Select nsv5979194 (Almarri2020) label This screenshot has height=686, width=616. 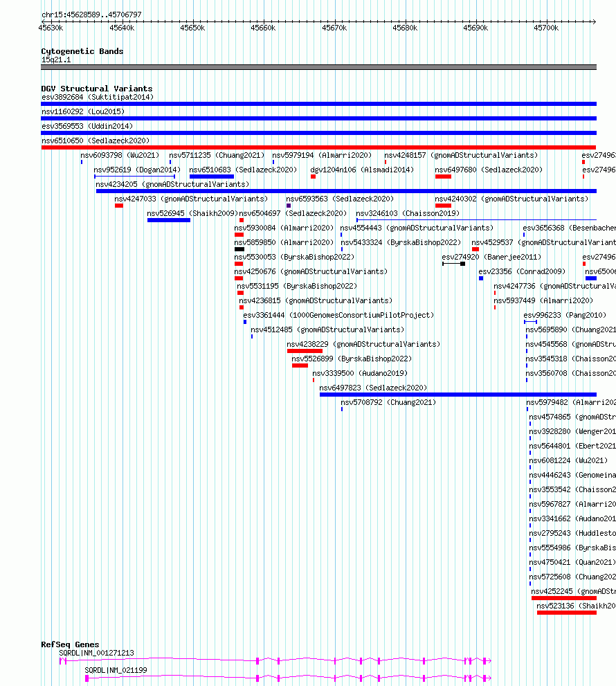coord(322,155)
